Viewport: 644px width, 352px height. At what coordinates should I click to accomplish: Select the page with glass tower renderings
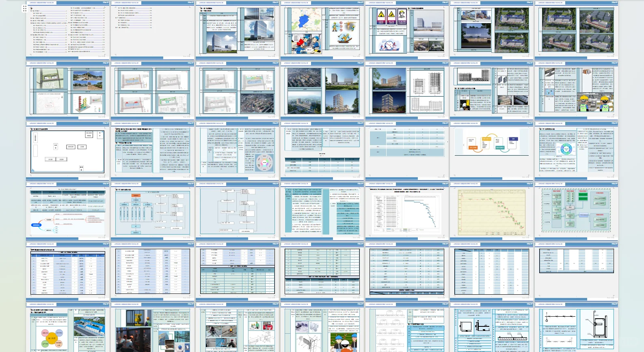pyautogui.click(x=238, y=30)
